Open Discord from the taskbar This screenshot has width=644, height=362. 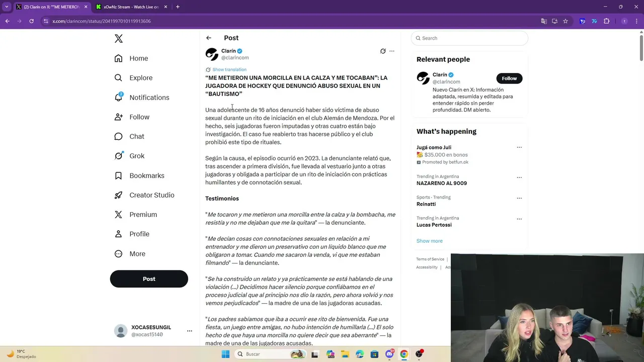(389, 354)
